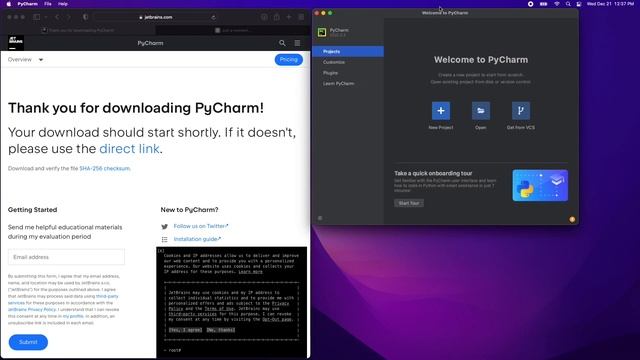Open the Installation guide link
Image resolution: width=640 pixels, height=360 pixels.
[197, 239]
